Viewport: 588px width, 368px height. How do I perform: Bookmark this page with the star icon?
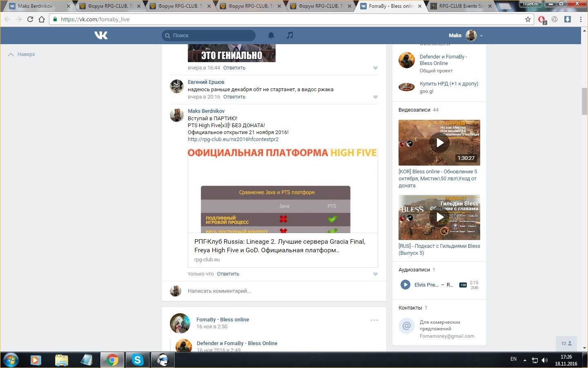tap(528, 19)
